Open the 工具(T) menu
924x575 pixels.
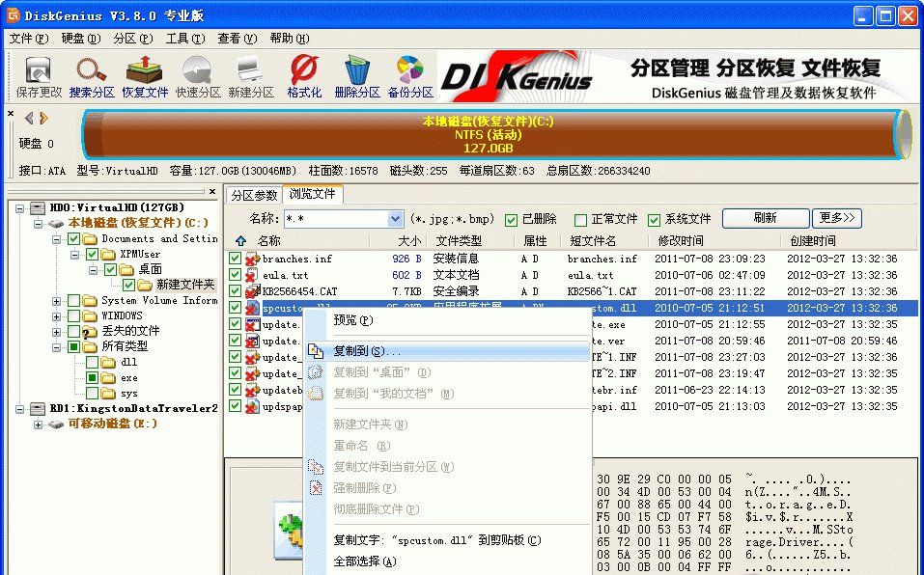[x=185, y=39]
